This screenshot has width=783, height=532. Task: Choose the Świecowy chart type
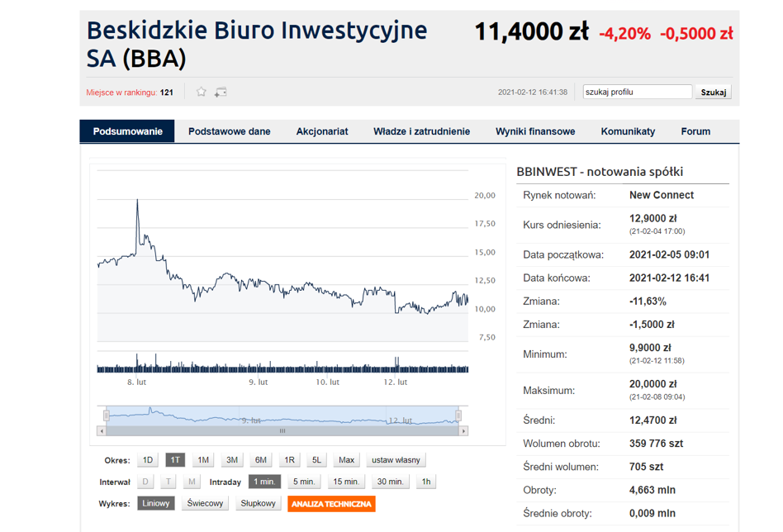click(x=205, y=504)
